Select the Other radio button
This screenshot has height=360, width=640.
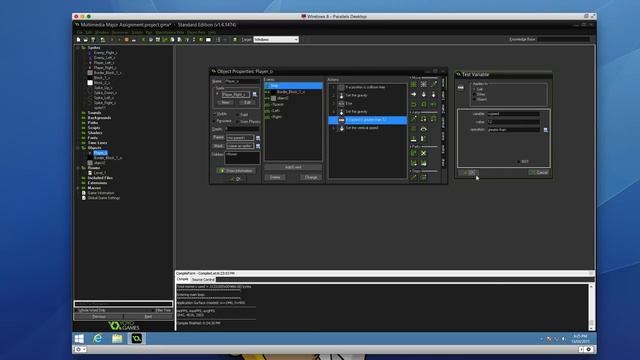click(474, 94)
